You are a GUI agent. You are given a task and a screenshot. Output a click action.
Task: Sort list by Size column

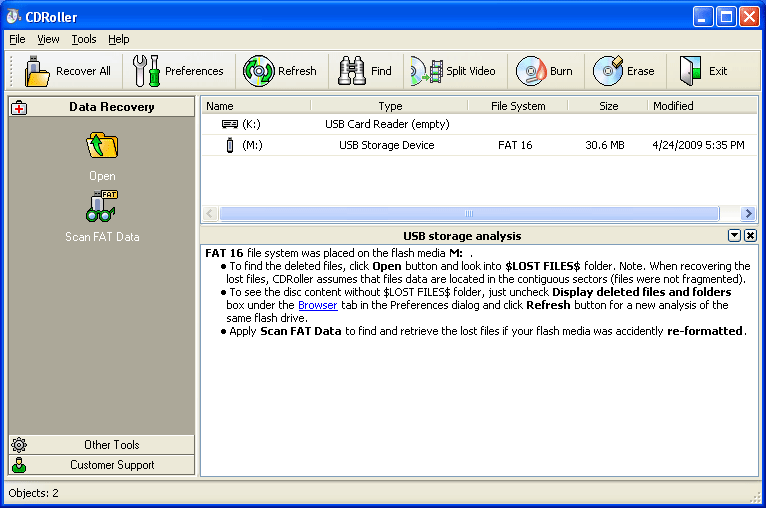click(x=608, y=106)
